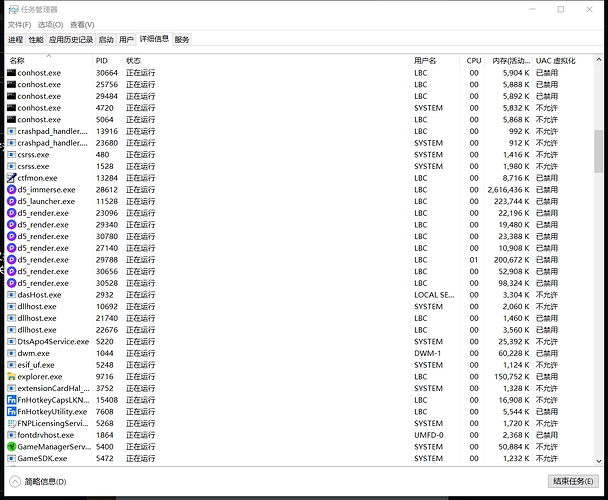Image resolution: width=608 pixels, height=500 pixels.
Task: Click the explorer.exe folder icon
Action: coord(11,377)
